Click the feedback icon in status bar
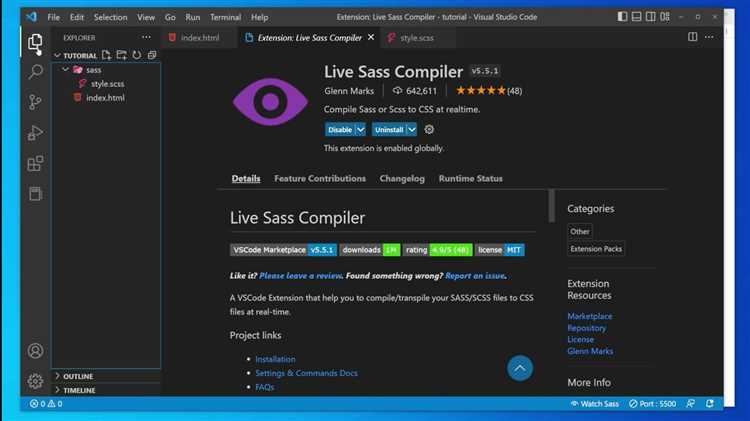The image size is (750, 421). pos(690,403)
